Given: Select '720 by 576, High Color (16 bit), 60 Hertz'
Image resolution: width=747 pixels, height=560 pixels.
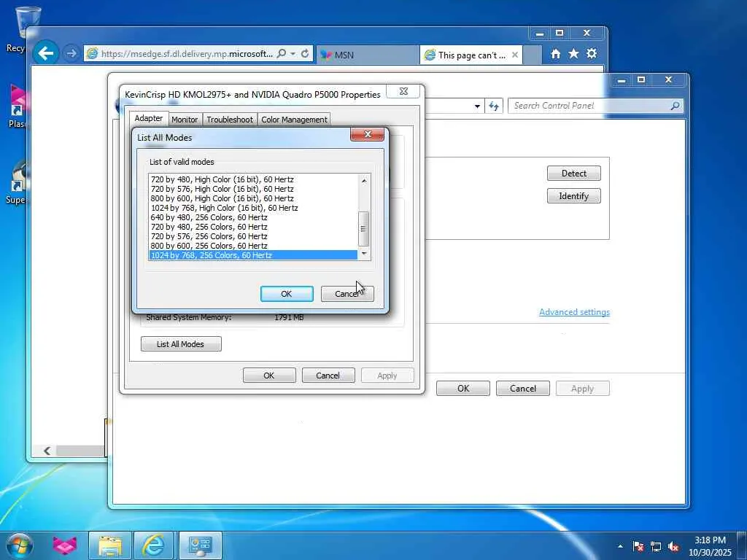Looking at the screenshot, I should [253, 189].
